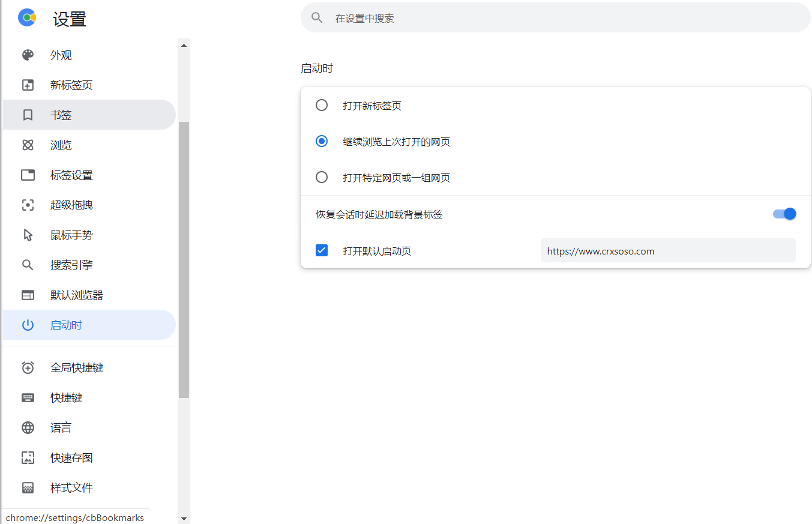Click sidebar scrollbar up arrow
Screen dimensions: 812x524
184,45
